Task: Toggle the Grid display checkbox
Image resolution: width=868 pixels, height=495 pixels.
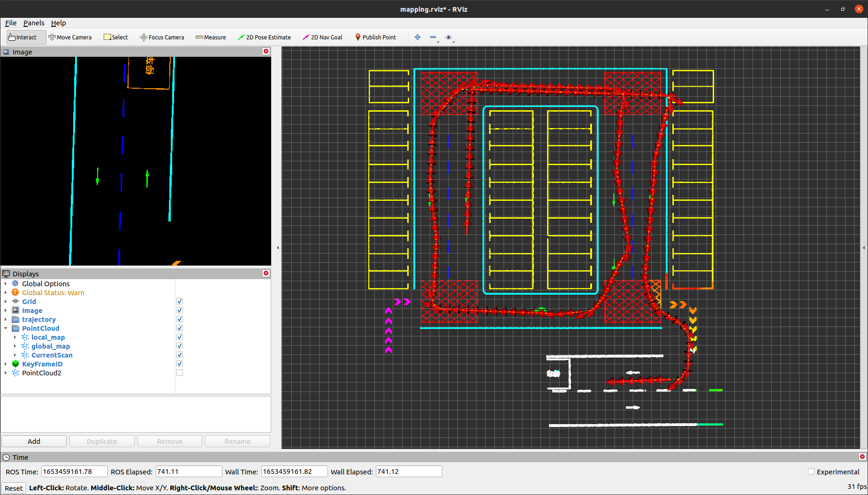Action: coord(180,301)
